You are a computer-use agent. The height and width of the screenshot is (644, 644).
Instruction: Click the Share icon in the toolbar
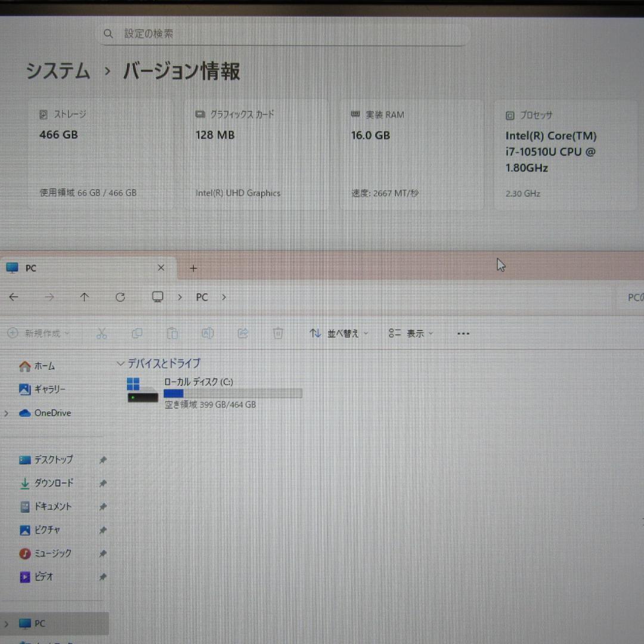click(243, 333)
